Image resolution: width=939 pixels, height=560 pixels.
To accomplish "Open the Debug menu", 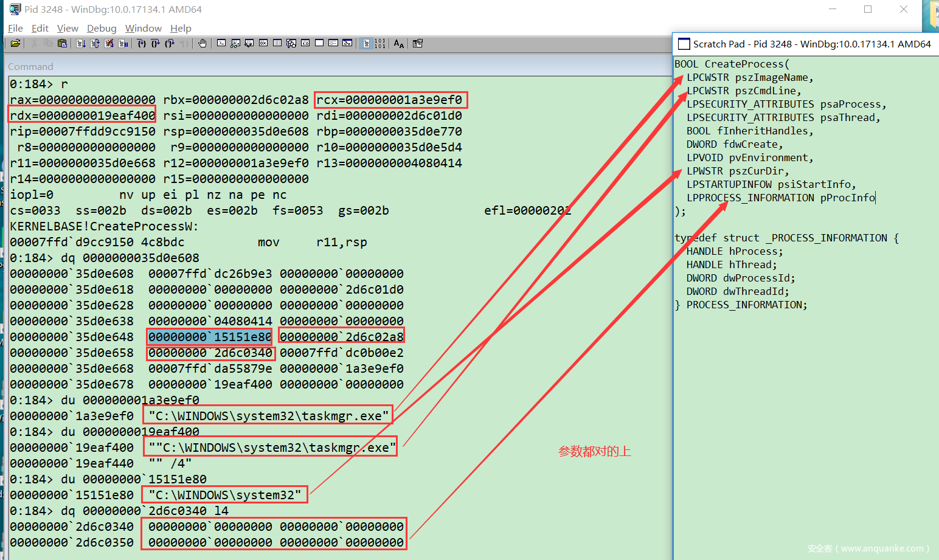I will click(x=101, y=28).
